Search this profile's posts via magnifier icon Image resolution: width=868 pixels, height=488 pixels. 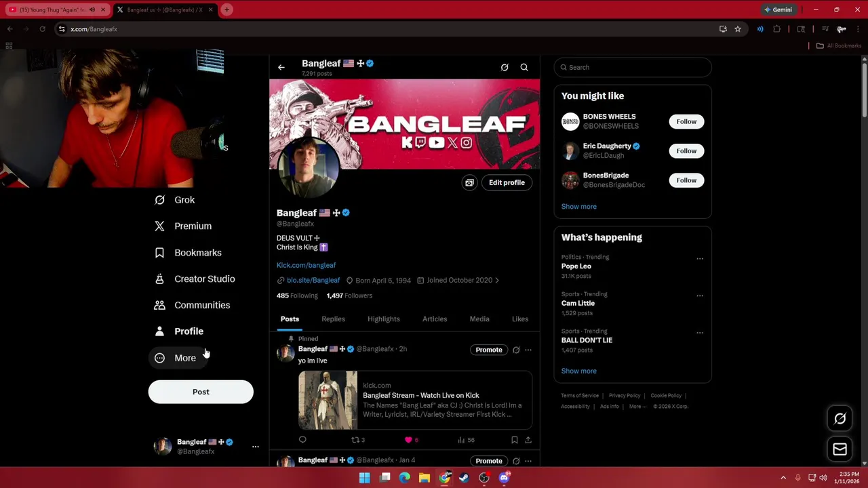[524, 67]
